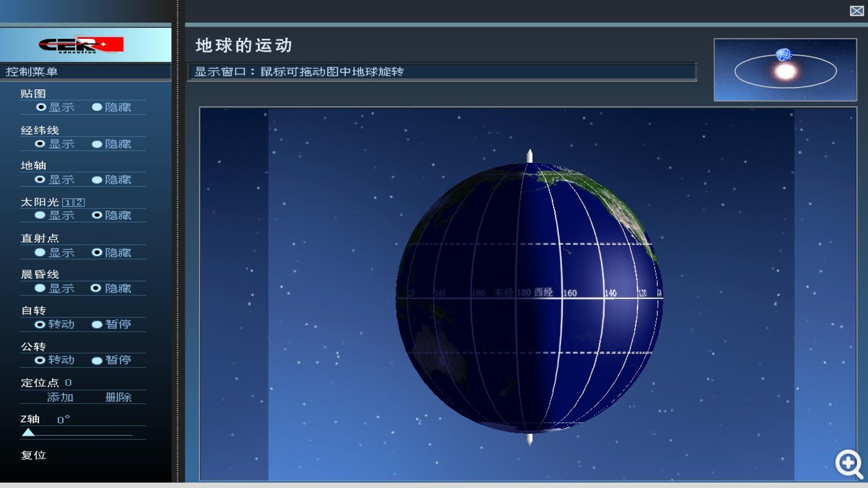
Task: Show the terminator line (晨昏线 显示)
Action: coord(55,288)
